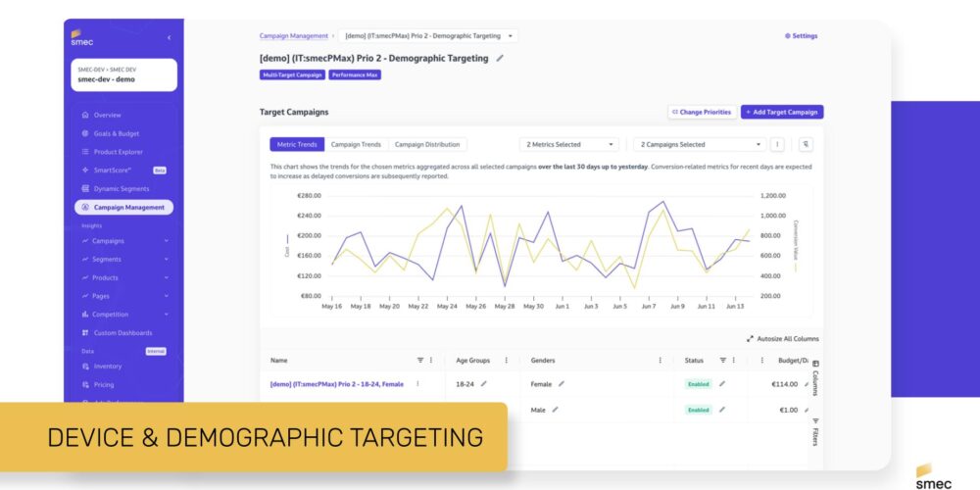Expand the Competition section

point(123,315)
